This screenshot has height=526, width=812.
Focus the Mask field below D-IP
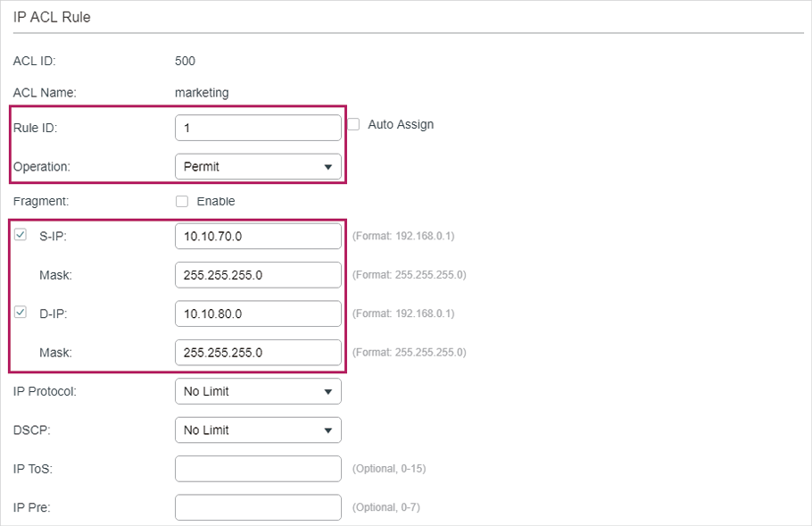tap(258, 353)
